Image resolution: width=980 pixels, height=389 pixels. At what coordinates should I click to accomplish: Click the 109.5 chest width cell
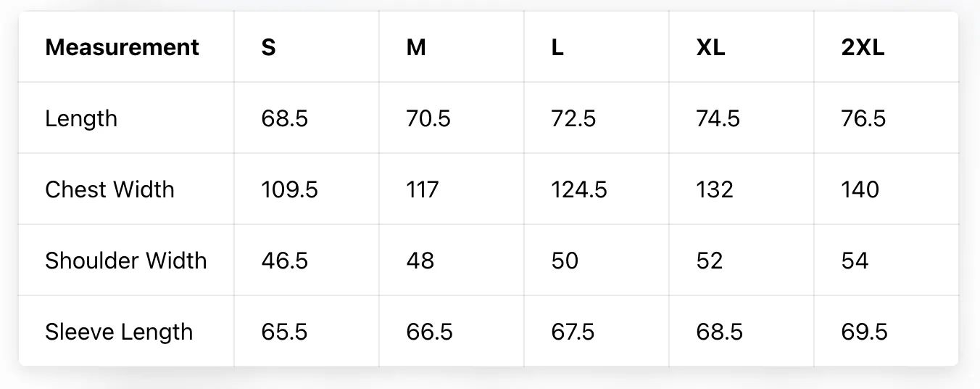(289, 189)
